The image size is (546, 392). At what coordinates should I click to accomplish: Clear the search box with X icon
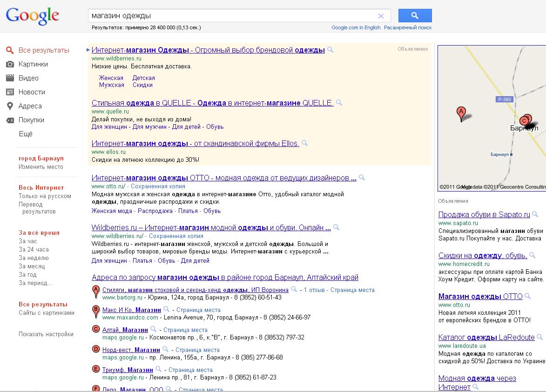381,16
